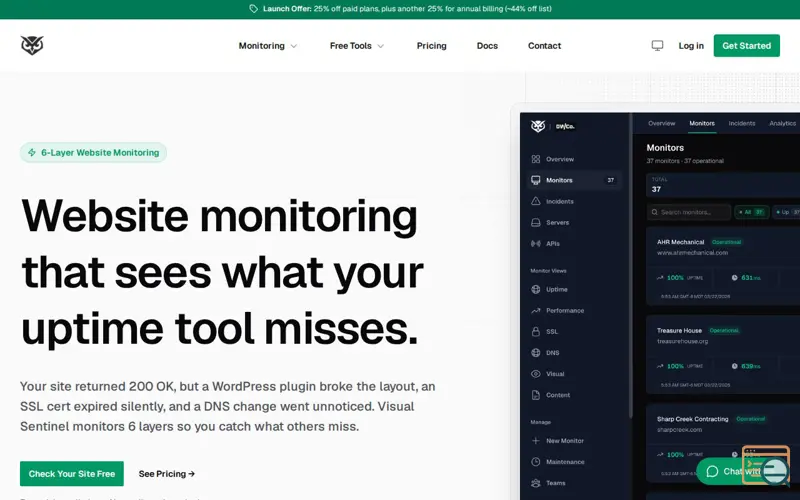Click the Get Started button

pyautogui.click(x=746, y=45)
